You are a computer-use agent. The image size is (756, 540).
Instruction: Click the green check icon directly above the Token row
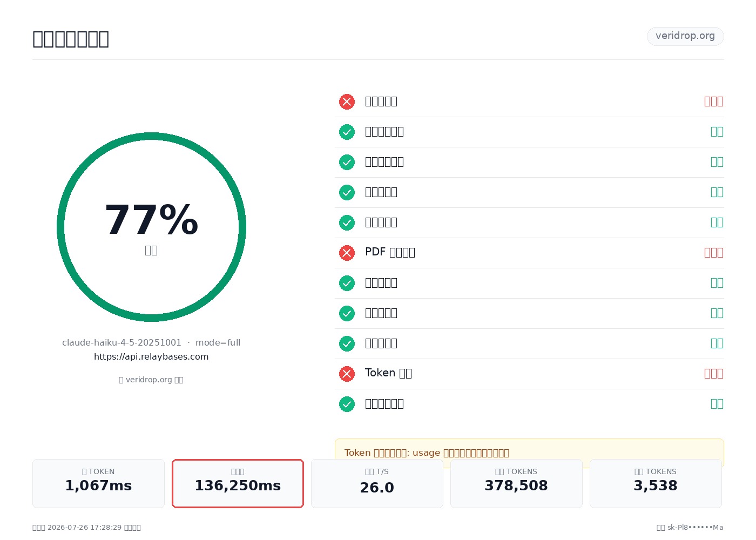click(347, 343)
